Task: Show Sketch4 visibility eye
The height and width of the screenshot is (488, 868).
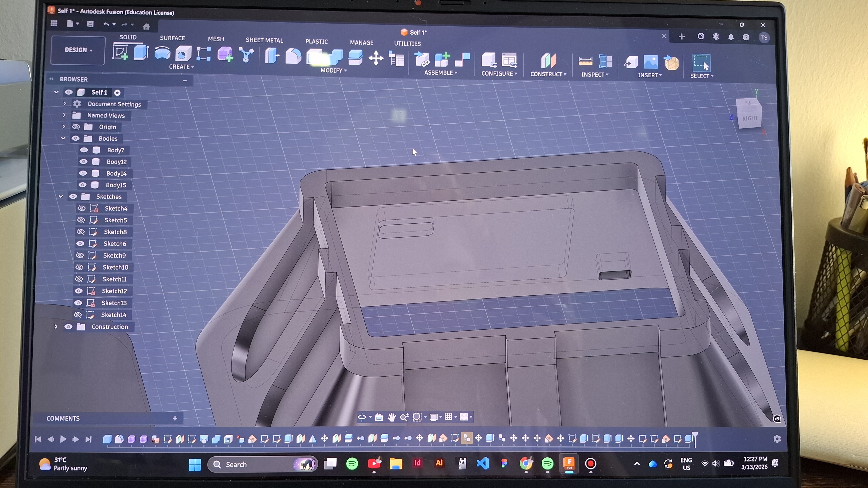Action: [81, 208]
